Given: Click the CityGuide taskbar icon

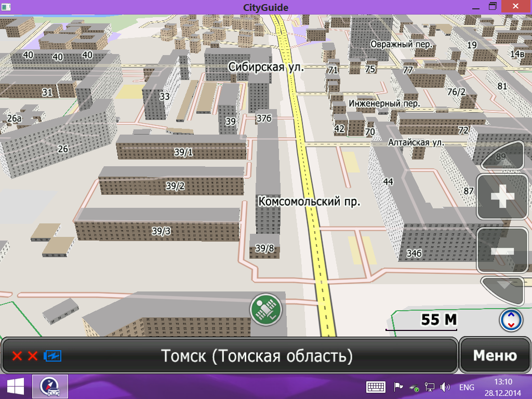Looking at the screenshot, I should (x=50, y=387).
